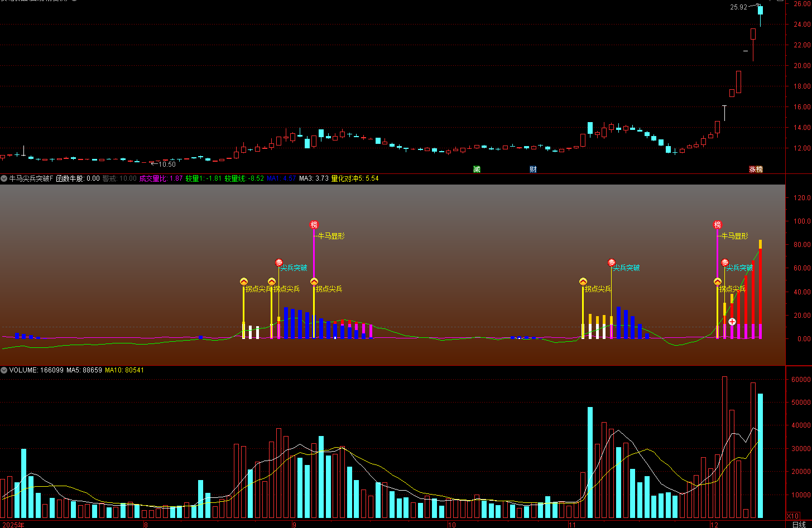
Task: Click the X10 volume scale button
Action: (792, 516)
